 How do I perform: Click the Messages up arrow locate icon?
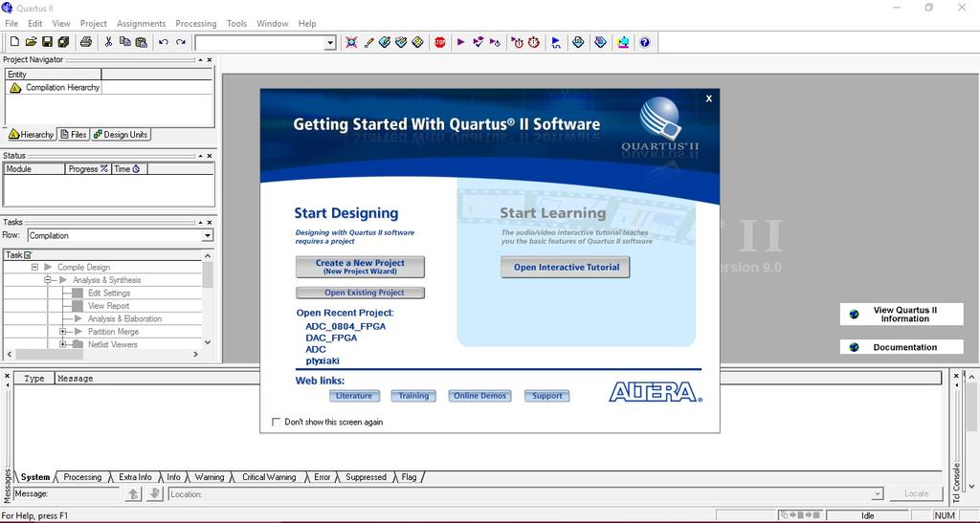tap(133, 493)
